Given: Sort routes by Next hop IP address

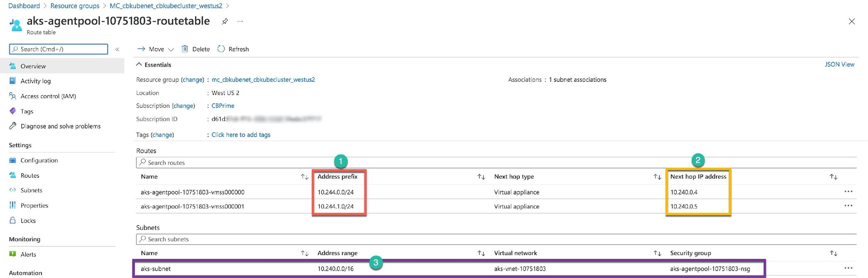Looking at the screenshot, I should (x=834, y=177).
